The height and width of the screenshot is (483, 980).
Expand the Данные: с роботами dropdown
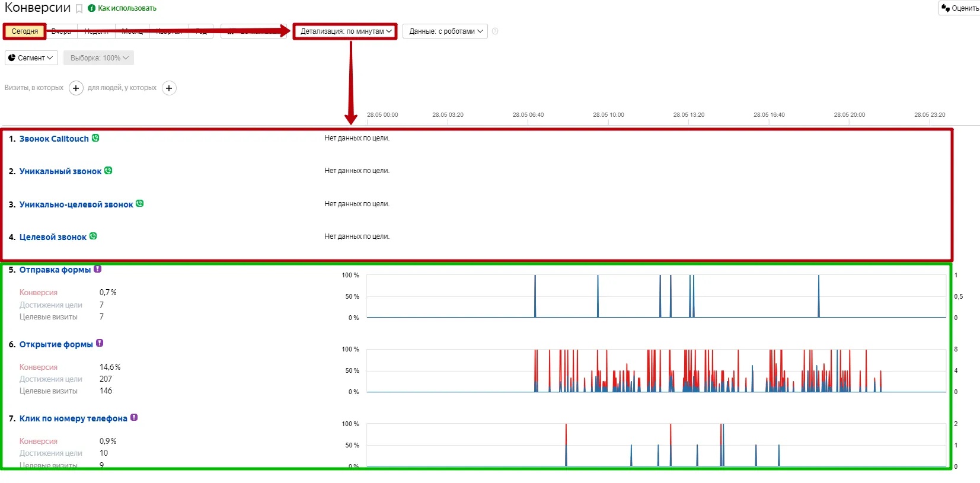click(x=445, y=31)
